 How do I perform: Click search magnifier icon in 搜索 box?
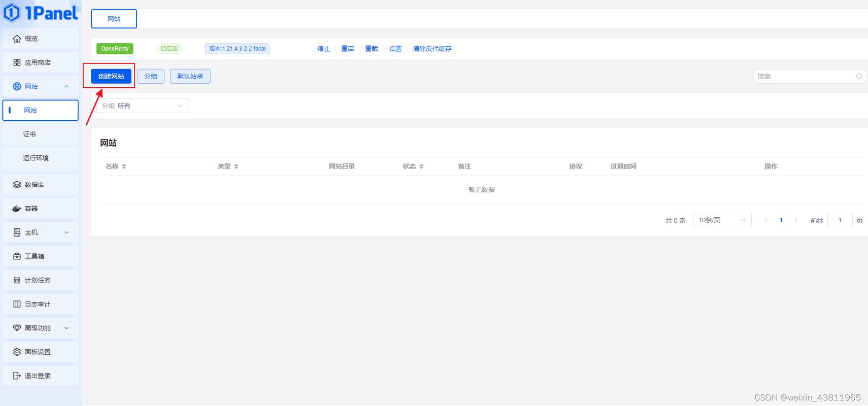(859, 76)
